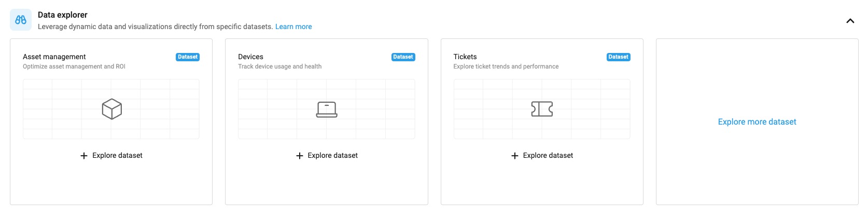Click the plus icon under Asset management
Viewport: 868px width, 216px height.
pyautogui.click(x=84, y=156)
